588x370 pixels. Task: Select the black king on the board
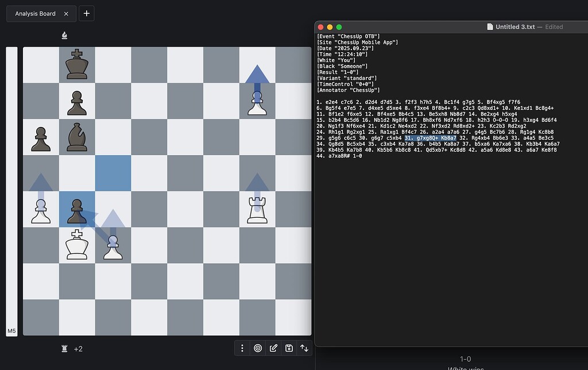[x=77, y=65]
